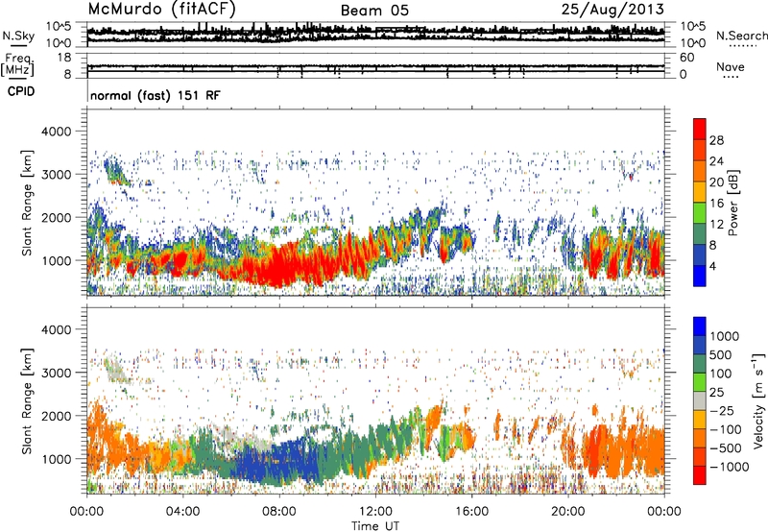Click the orange negative-velocity region near 22:00
768x532 pixels.
(x=622, y=450)
